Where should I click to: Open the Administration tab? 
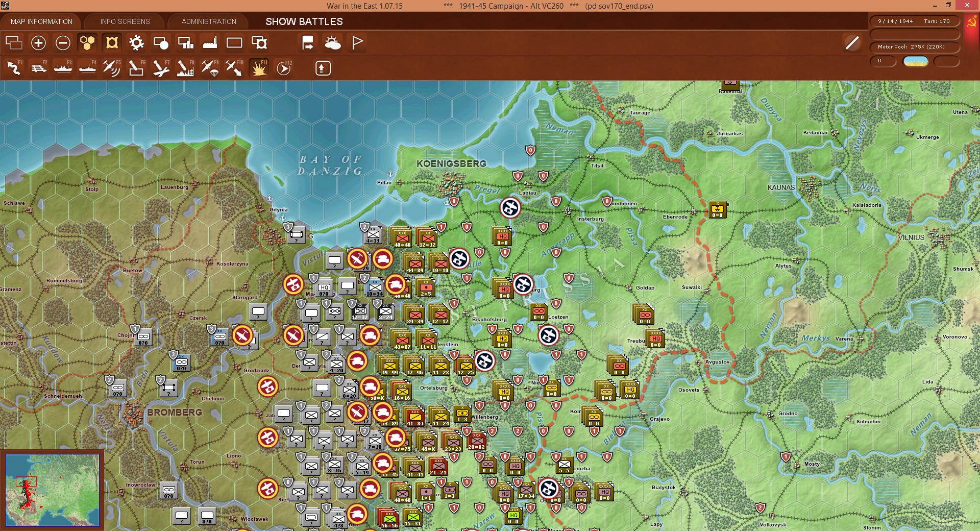(x=209, y=21)
